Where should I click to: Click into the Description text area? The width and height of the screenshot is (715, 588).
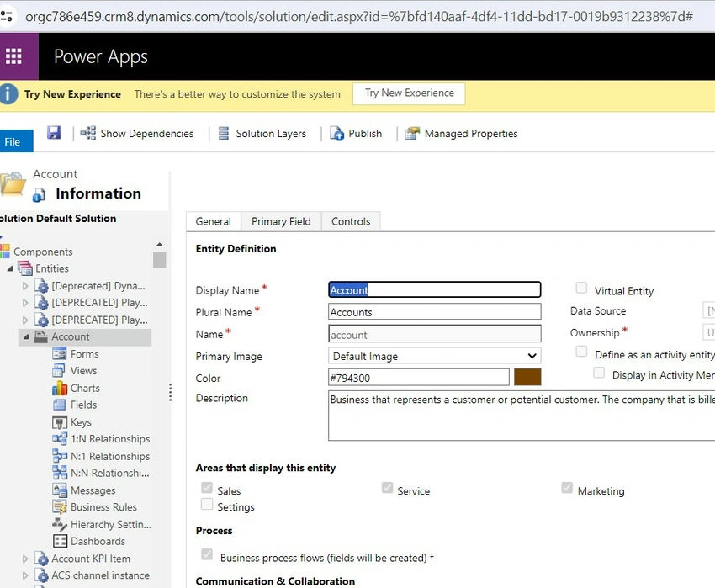click(522, 416)
